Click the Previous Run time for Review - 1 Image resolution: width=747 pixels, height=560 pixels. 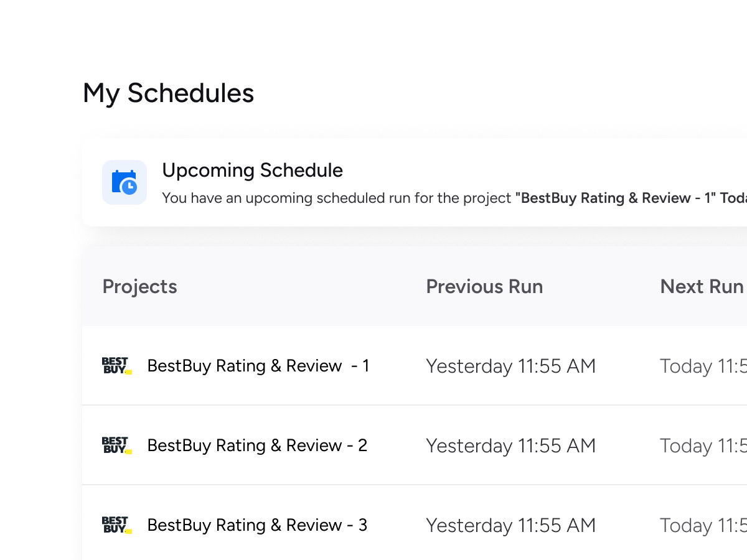click(x=510, y=366)
